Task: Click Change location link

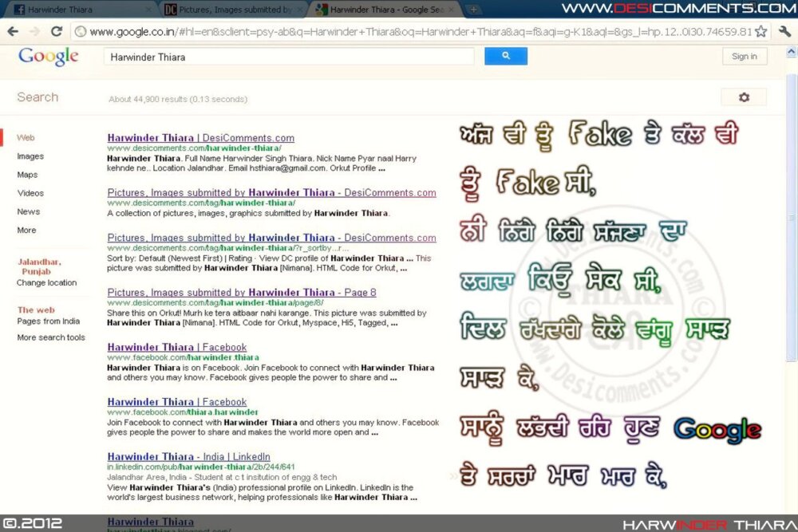Action: click(x=46, y=282)
